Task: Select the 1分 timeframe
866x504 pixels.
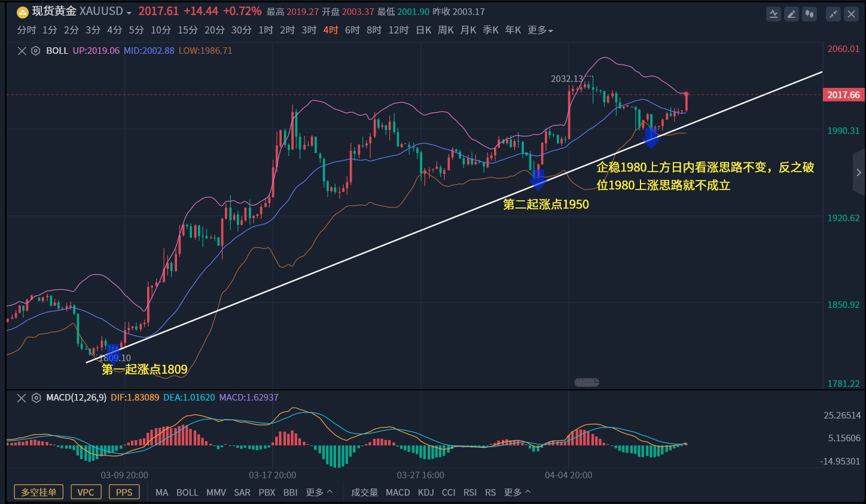Action: pos(50,30)
